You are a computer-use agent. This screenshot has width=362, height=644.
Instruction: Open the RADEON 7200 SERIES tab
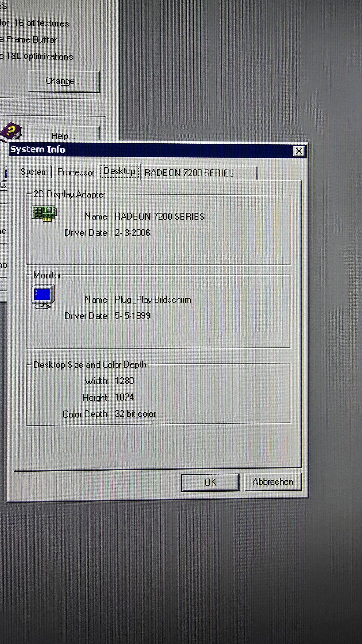coord(189,173)
